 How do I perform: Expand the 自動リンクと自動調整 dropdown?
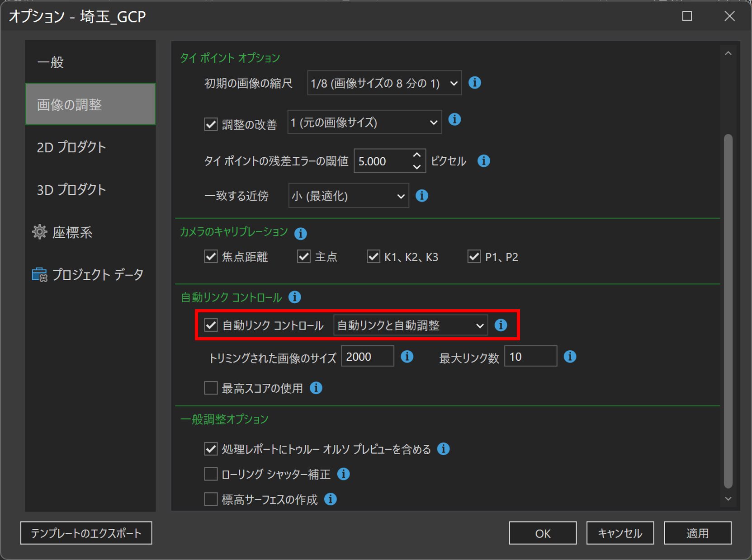point(410,325)
